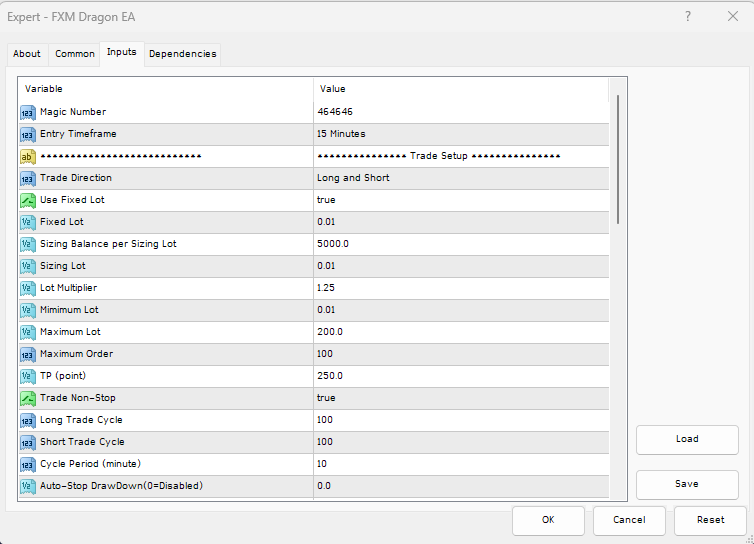Click the Value column header
The width and height of the screenshot is (754, 544).
tap(461, 89)
